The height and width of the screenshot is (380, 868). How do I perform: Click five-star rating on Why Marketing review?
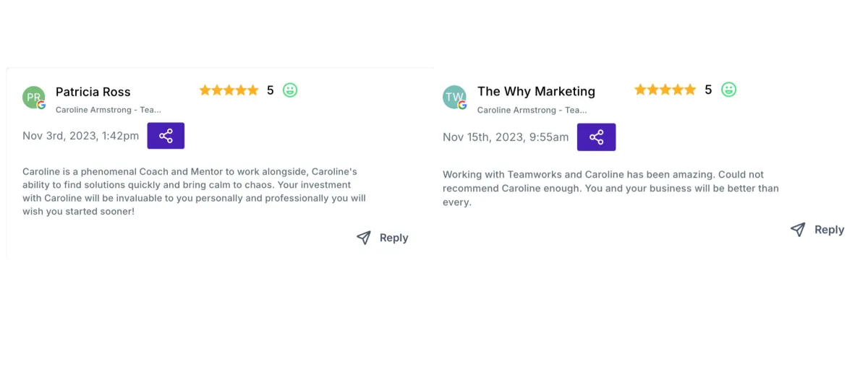(x=665, y=90)
